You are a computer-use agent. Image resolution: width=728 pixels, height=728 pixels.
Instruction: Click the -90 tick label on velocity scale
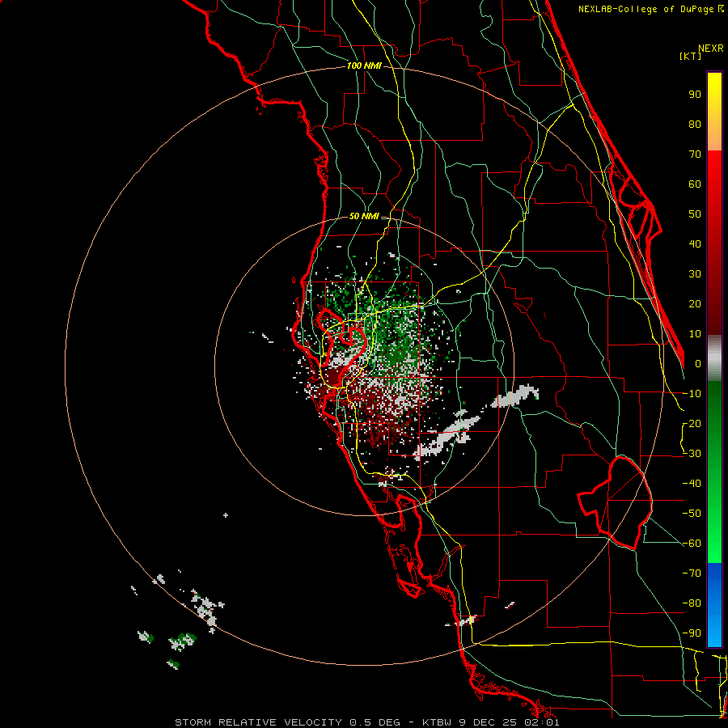pos(692,633)
